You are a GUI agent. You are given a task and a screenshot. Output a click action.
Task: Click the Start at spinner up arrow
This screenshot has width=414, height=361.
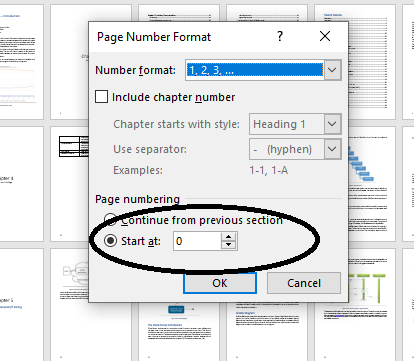pos(228,237)
